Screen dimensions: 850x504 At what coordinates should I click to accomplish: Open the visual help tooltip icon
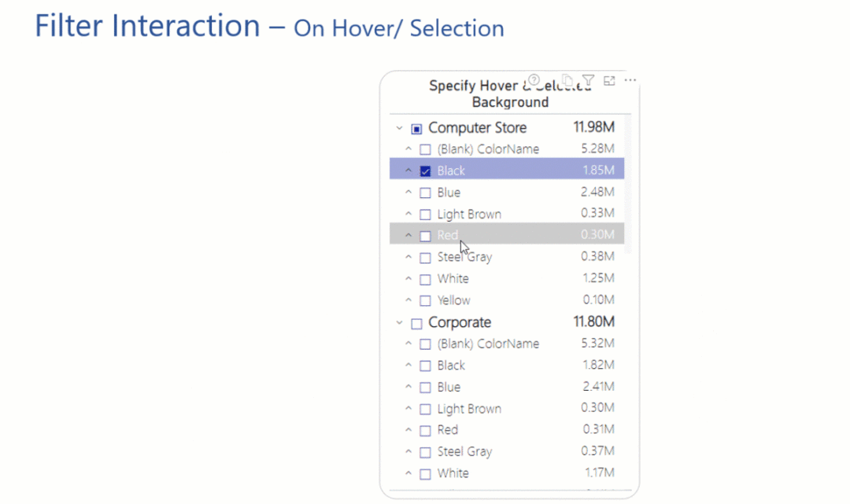[534, 79]
